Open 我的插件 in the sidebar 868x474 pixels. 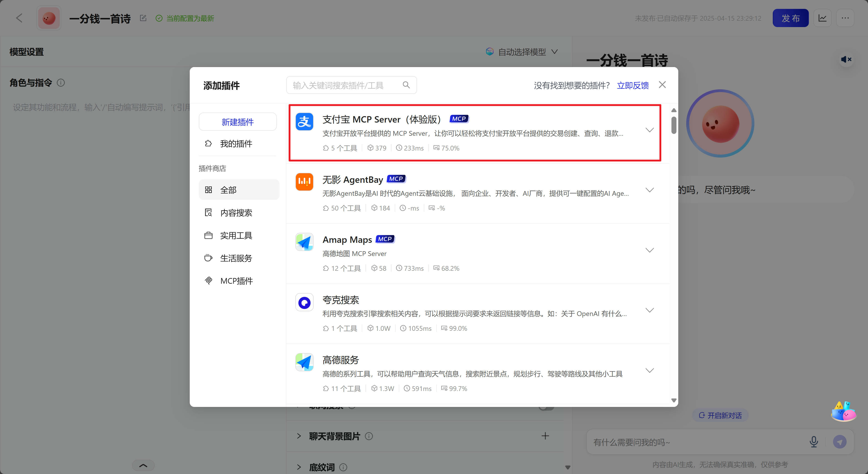point(236,144)
